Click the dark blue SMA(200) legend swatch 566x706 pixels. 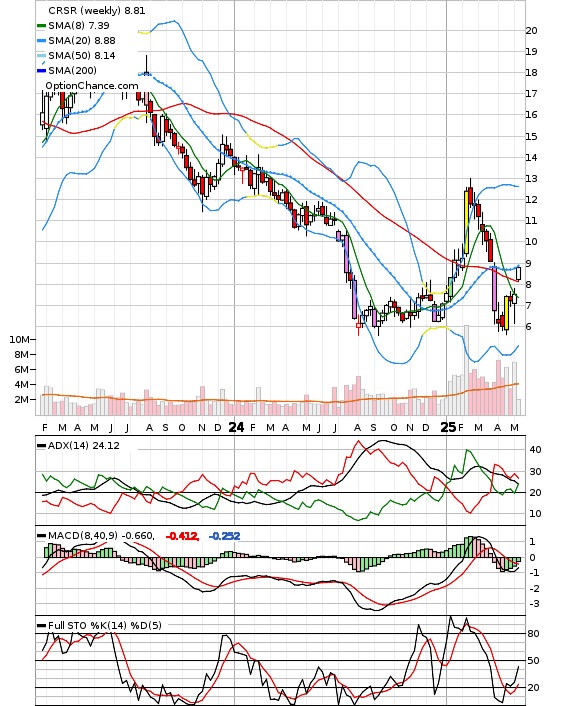click(x=41, y=71)
